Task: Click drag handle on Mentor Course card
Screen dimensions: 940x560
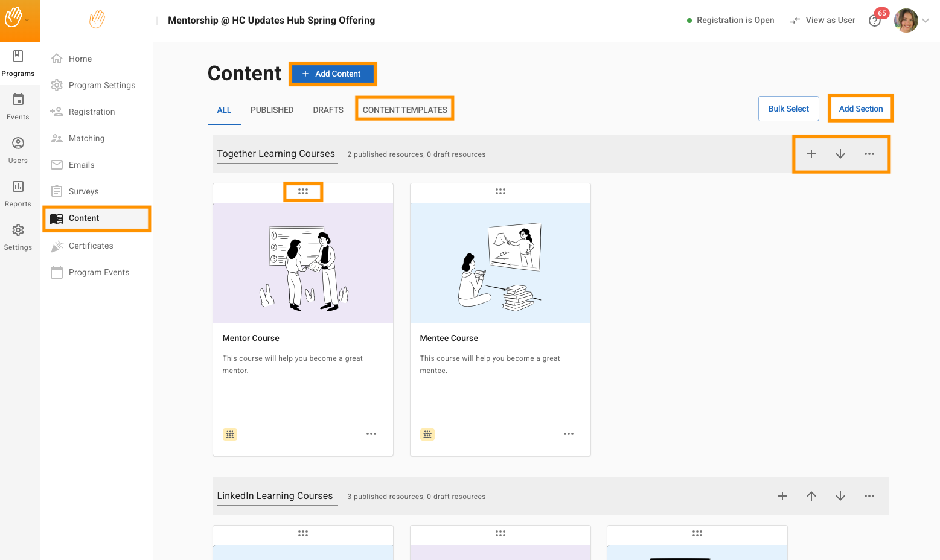Action: (303, 191)
